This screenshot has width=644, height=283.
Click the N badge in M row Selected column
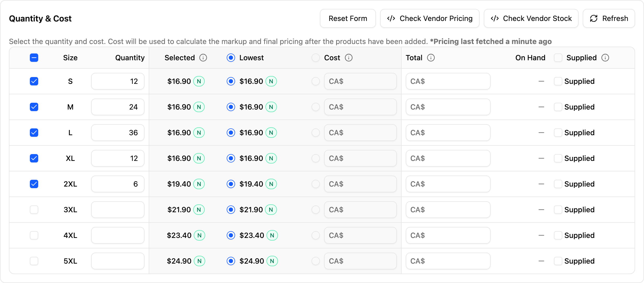[x=199, y=107]
